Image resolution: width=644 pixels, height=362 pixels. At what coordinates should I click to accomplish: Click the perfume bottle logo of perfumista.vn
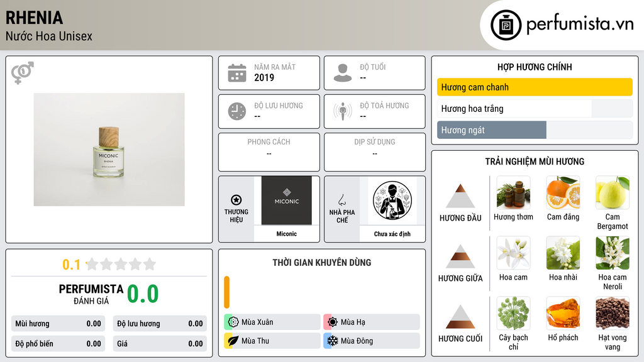coord(506,25)
